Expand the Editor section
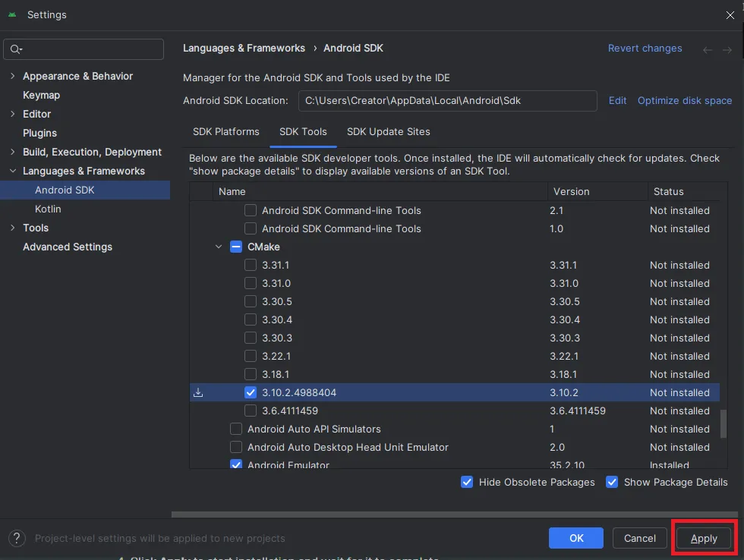 click(13, 114)
